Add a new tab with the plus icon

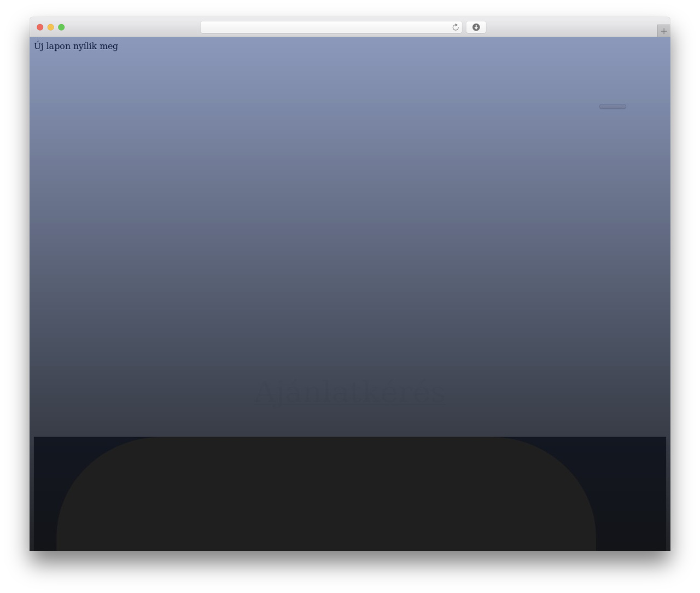pos(663,31)
